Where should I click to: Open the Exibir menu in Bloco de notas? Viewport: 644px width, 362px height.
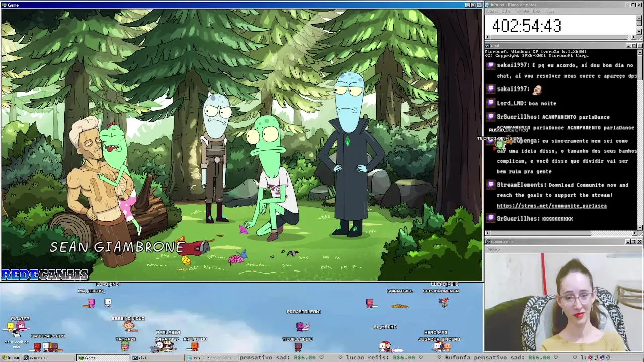pyautogui.click(x=537, y=11)
